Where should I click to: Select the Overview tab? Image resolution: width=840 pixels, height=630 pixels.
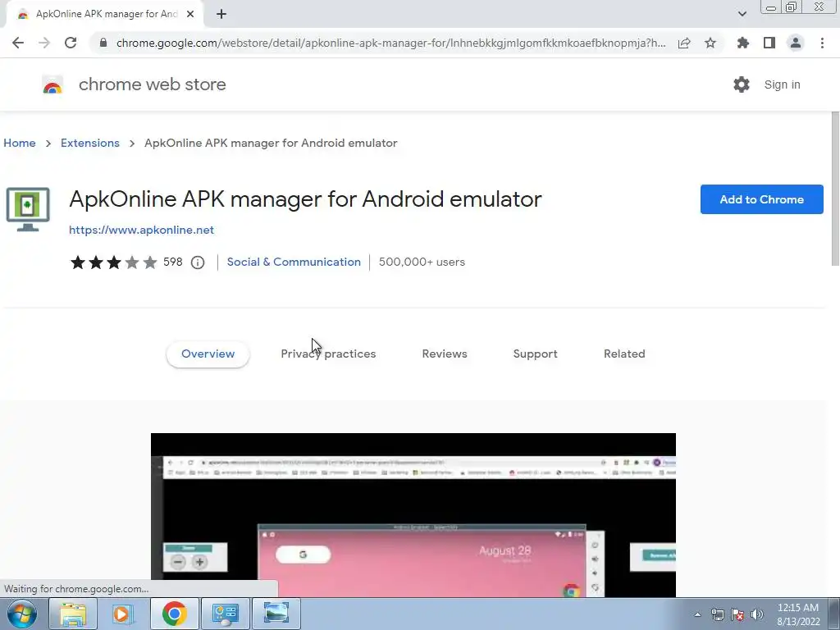coord(208,354)
